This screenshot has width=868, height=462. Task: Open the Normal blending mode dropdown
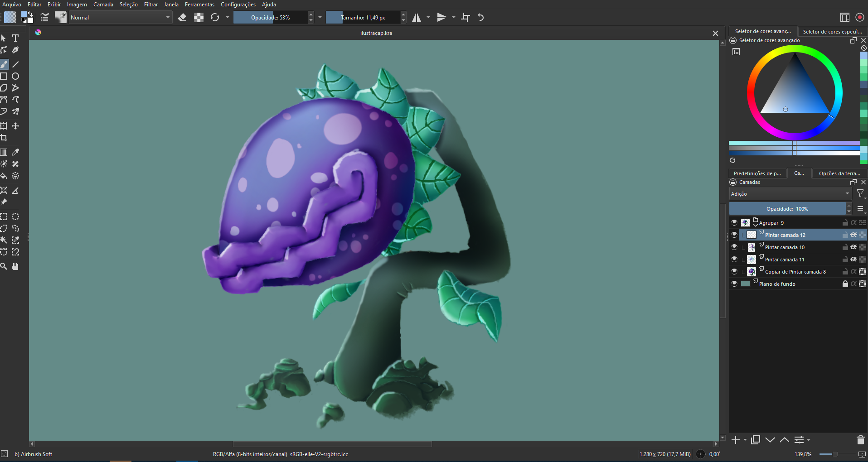click(x=120, y=18)
